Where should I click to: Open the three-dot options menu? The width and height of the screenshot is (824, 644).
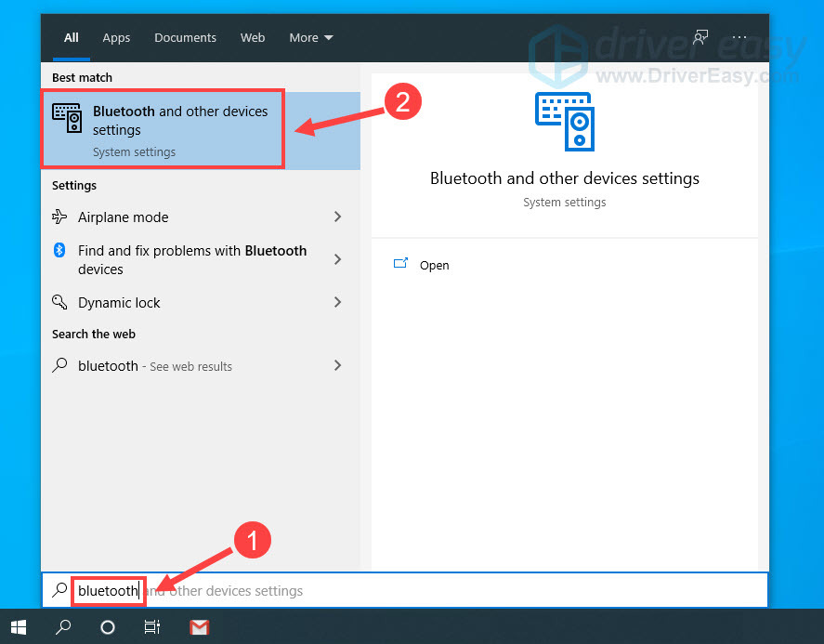[x=739, y=38]
